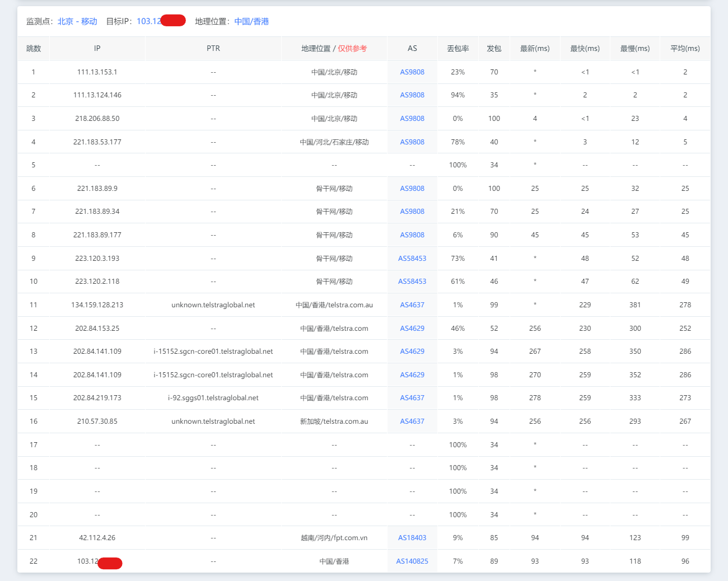Select the IP cell 223.120.3.193
This screenshot has height=581, width=728.
point(97,259)
